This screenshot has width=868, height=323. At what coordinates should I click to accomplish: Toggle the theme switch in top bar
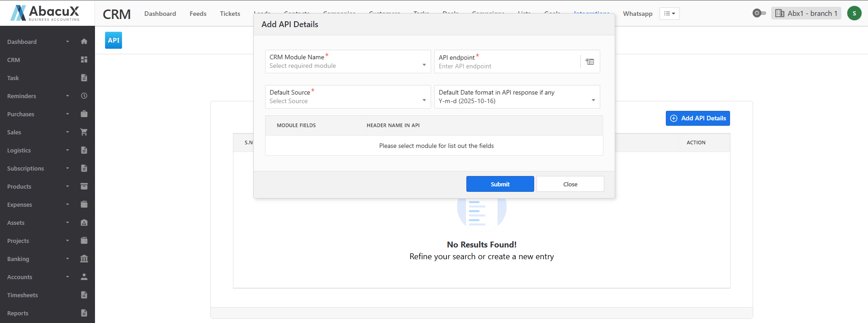click(x=759, y=13)
